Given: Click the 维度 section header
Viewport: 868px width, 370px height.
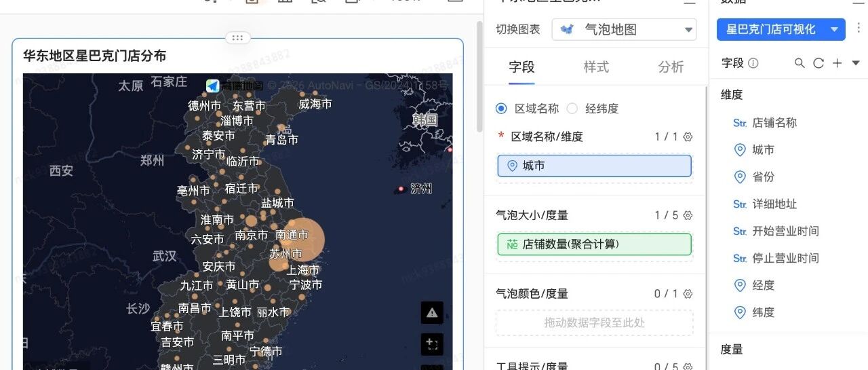Looking at the screenshot, I should [x=732, y=96].
